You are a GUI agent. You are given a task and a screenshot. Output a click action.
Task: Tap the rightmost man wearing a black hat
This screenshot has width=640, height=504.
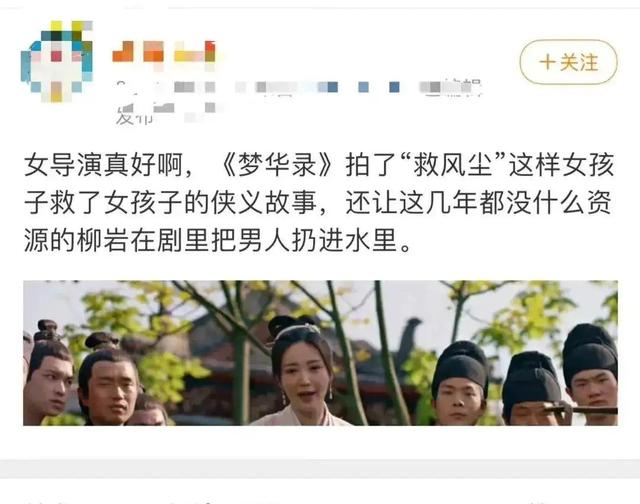pyautogui.click(x=591, y=371)
